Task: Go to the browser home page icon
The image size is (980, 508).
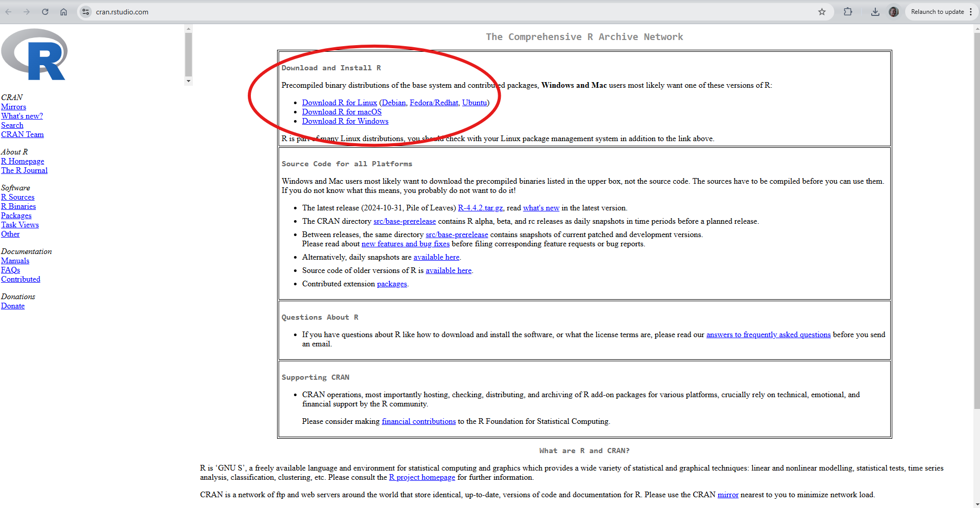Action: [64, 12]
